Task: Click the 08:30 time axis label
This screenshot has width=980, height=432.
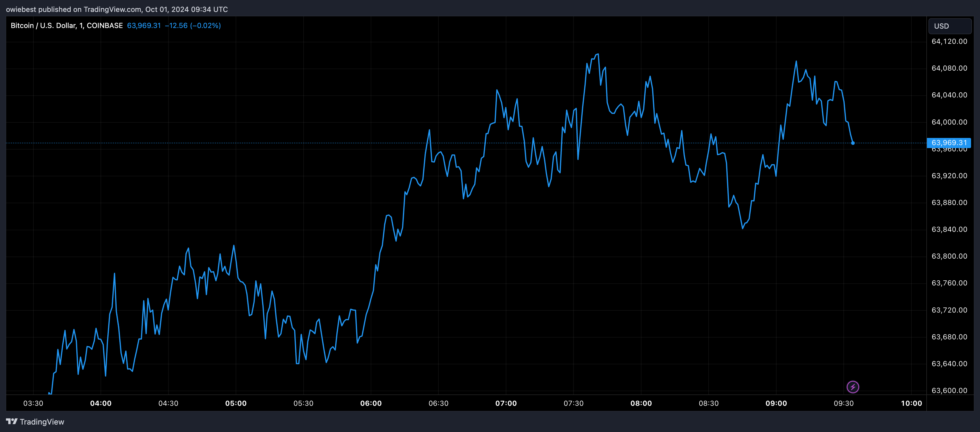Action: click(709, 403)
